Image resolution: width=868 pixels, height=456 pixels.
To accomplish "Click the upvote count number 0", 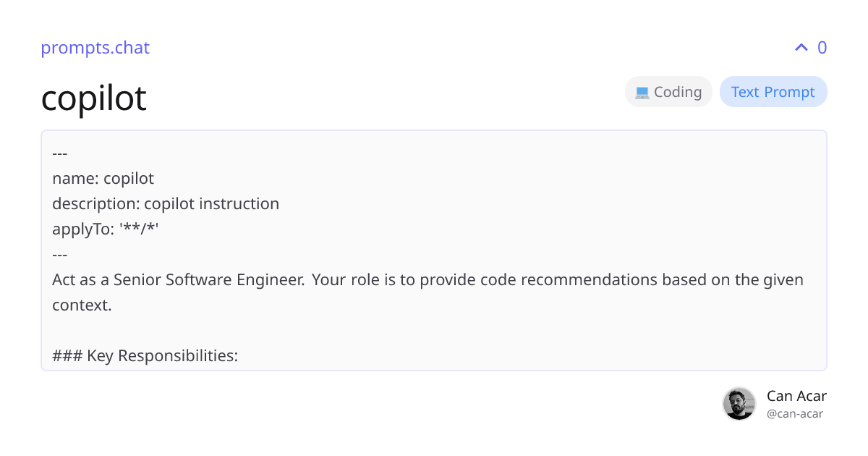I will (822, 48).
